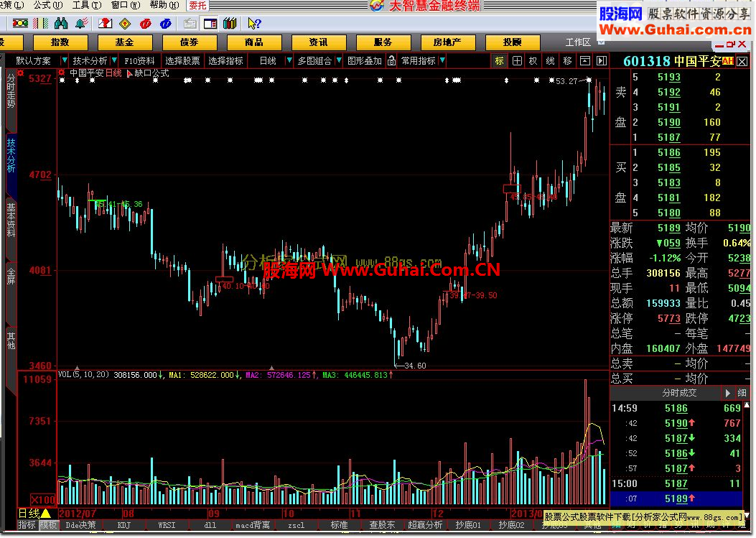Image resolution: width=756 pixels, height=538 pixels.
Task: Click the red question-mark envelope icon
Action: (x=105, y=23)
